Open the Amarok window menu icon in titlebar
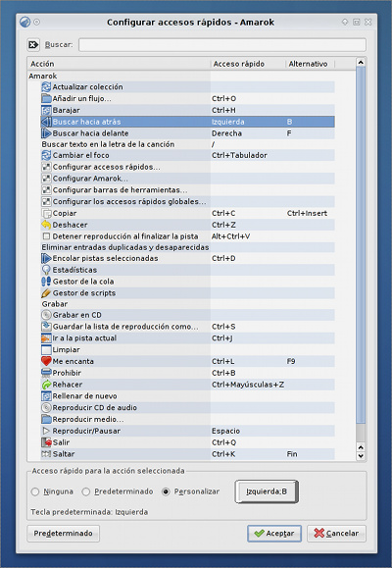This screenshot has width=392, height=568. [x=24, y=23]
